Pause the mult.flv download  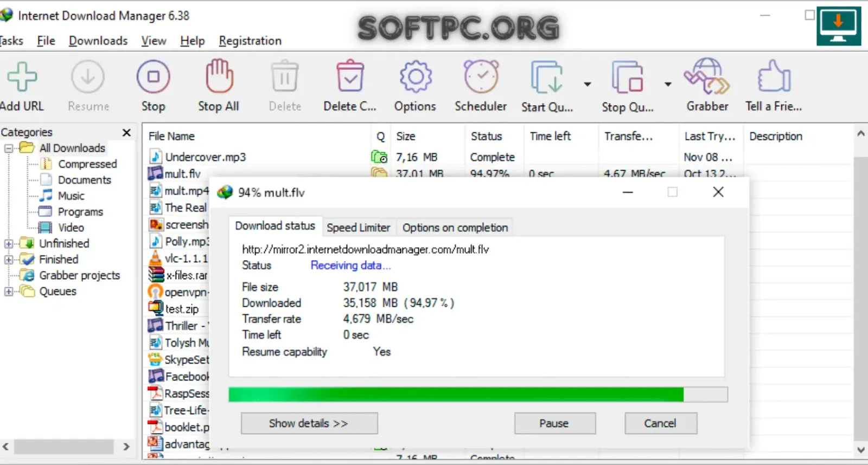(555, 423)
